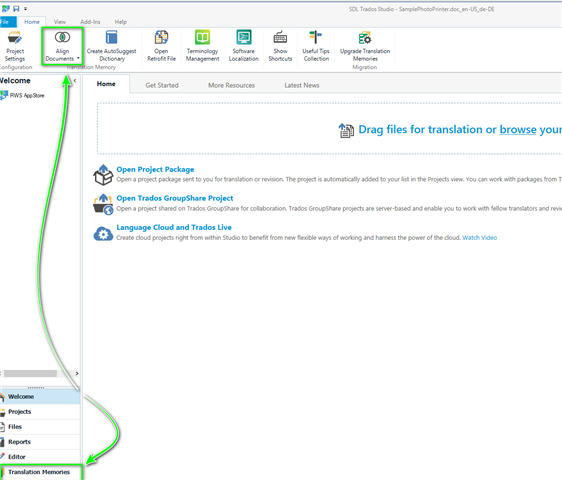Open the Help ribbon tab
This screenshot has width=562, height=480.
121,22
